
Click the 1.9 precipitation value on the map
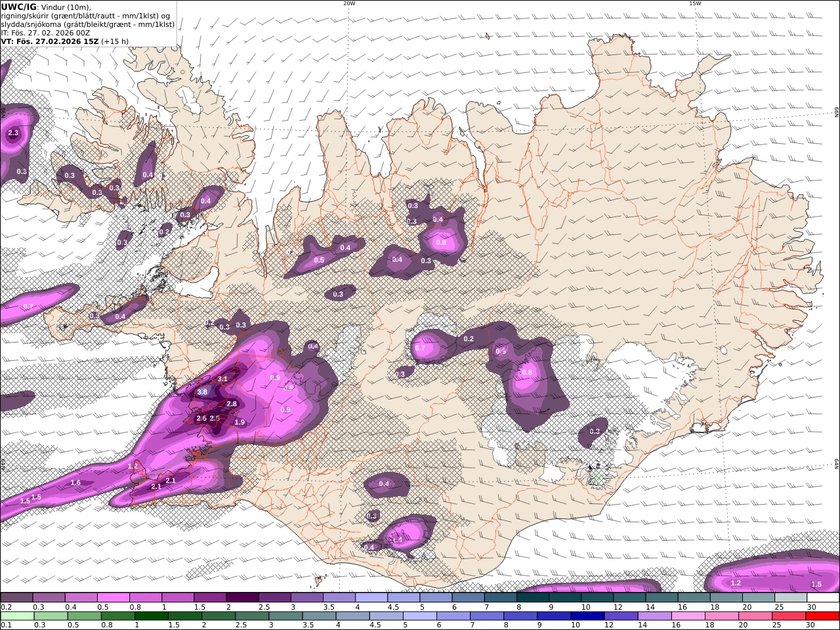[240, 422]
